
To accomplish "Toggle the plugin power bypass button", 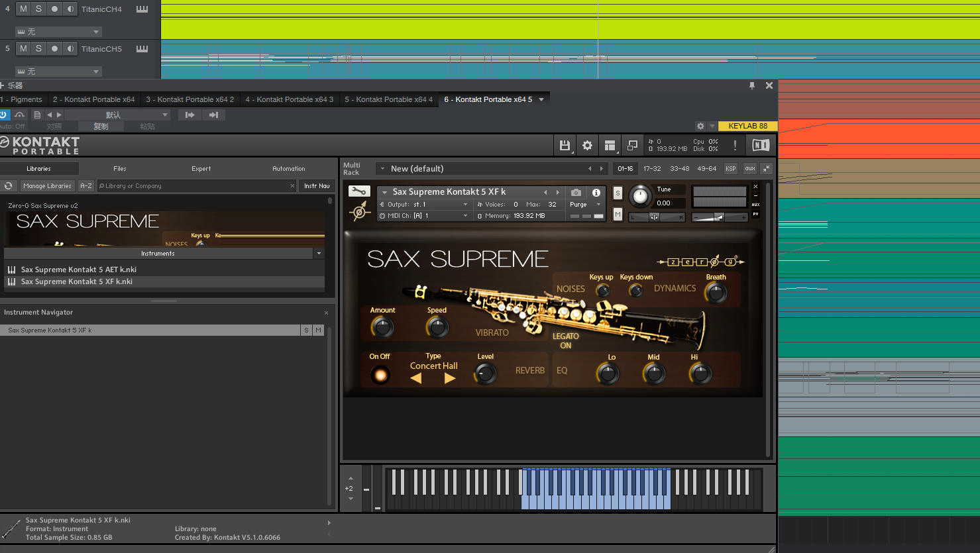I will coord(4,115).
